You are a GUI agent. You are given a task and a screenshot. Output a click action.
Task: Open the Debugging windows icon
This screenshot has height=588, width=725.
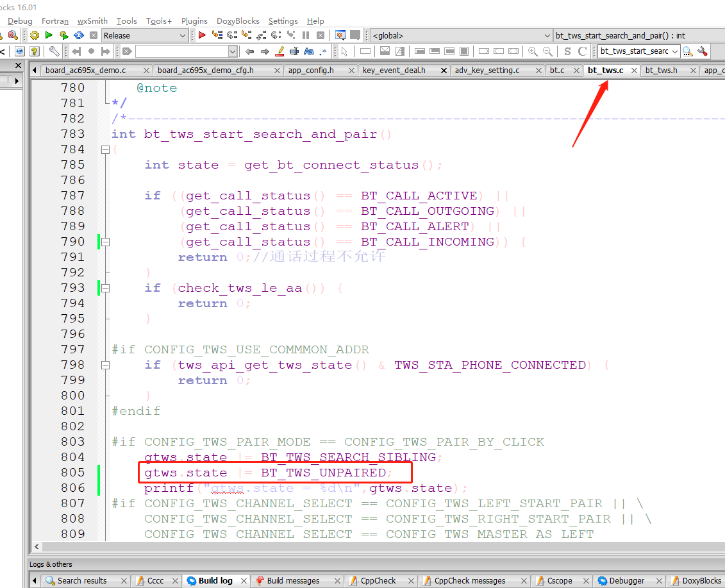[340, 35]
